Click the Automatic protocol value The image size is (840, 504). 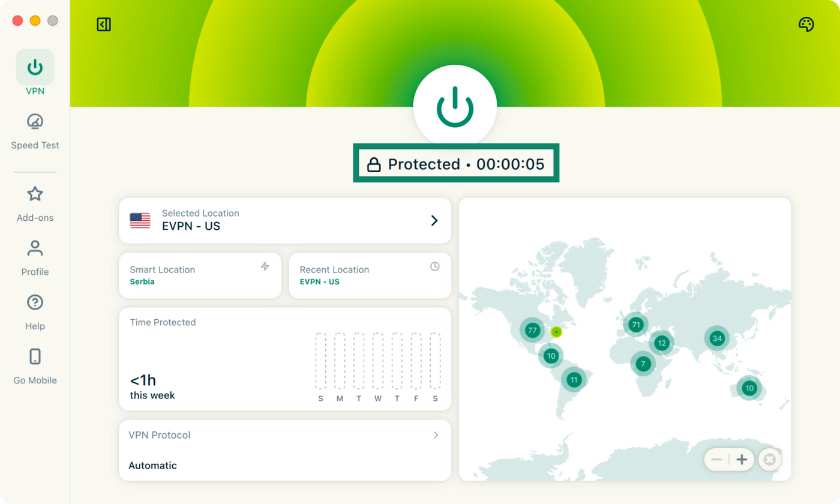pyautogui.click(x=152, y=466)
